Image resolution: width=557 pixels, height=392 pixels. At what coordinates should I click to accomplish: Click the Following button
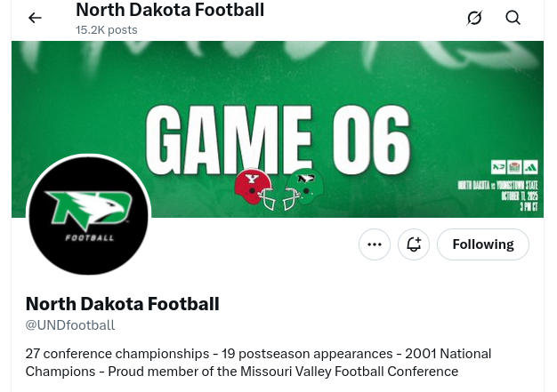coord(482,244)
